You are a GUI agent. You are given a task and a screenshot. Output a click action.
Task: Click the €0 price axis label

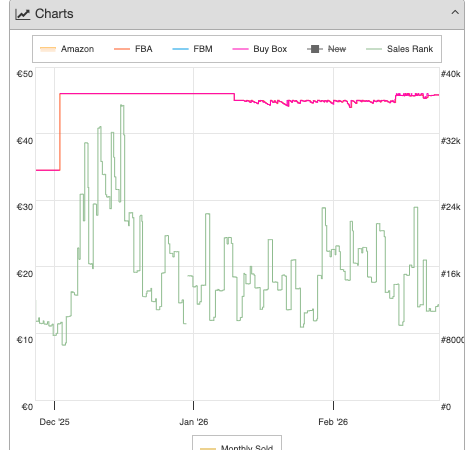pos(27,407)
